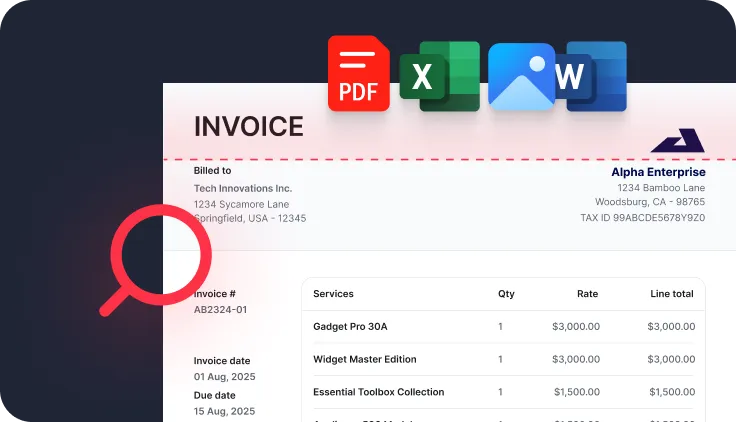Click invoice number "AB2324-01"

point(220,310)
